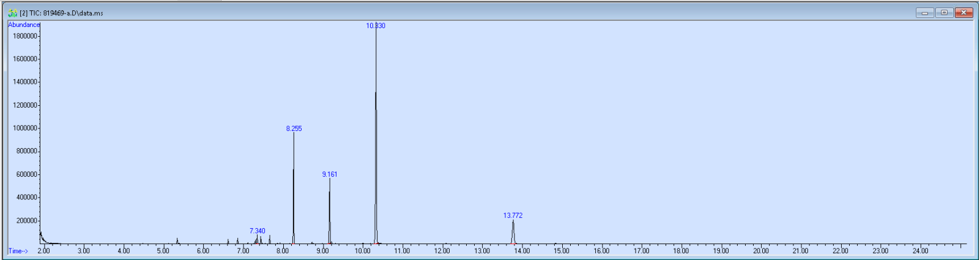Click the 600000 abundance tick label
Image resolution: width=980 pixels, height=260 pixels.
coord(27,174)
